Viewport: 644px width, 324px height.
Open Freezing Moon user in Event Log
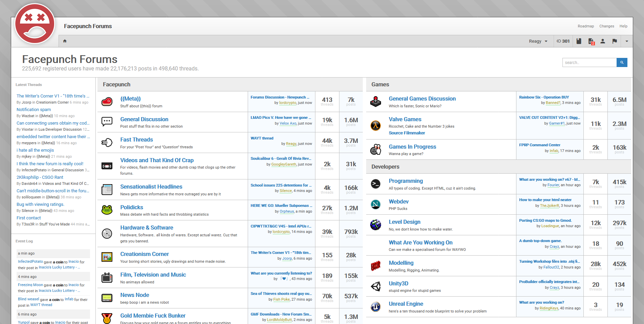tap(30, 285)
